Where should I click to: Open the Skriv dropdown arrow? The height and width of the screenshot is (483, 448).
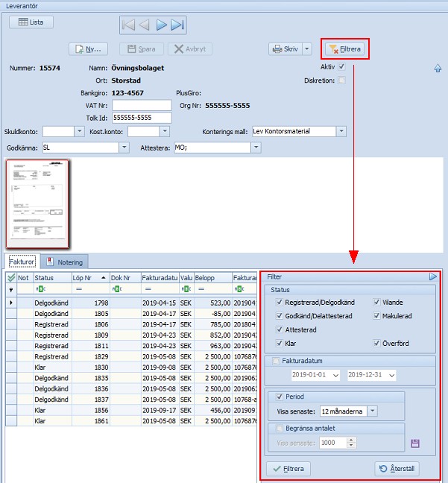pos(307,49)
